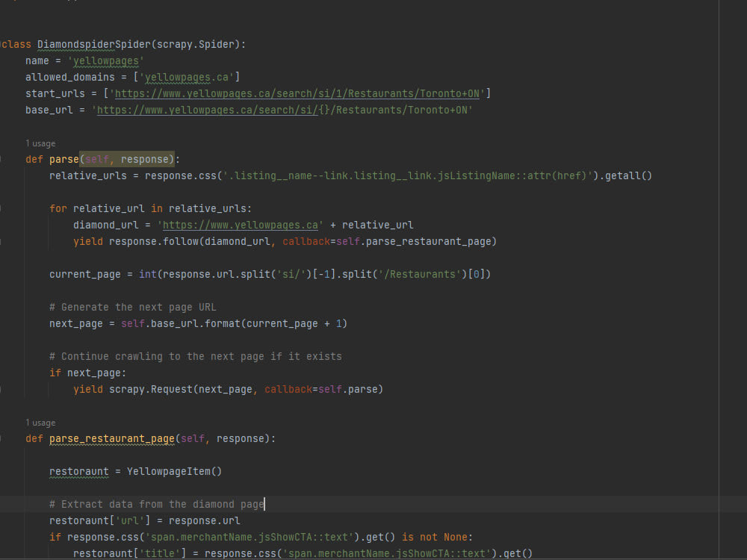
Task: Click the '1 usage' hint above def parse
Action: point(40,143)
